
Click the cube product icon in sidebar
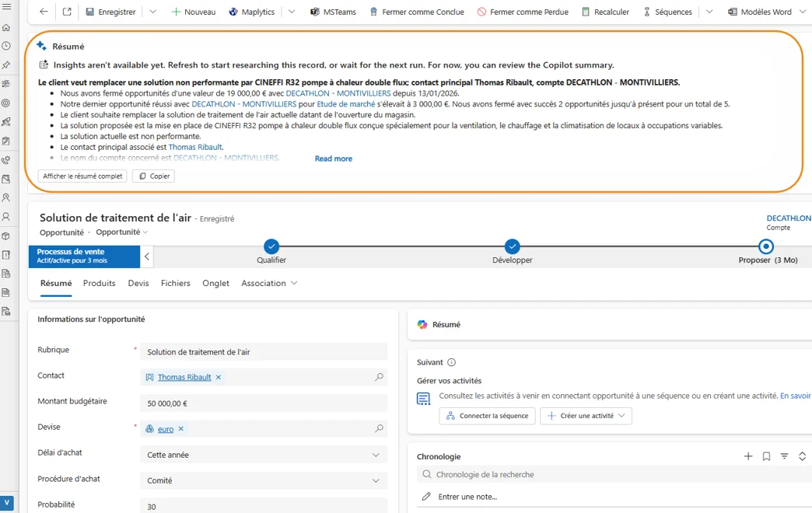point(6,236)
